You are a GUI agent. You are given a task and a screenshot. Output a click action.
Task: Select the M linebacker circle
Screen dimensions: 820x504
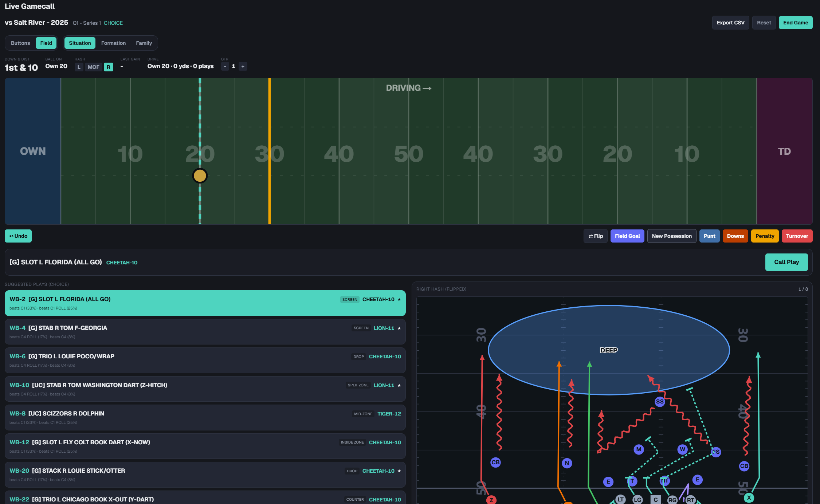(x=639, y=449)
